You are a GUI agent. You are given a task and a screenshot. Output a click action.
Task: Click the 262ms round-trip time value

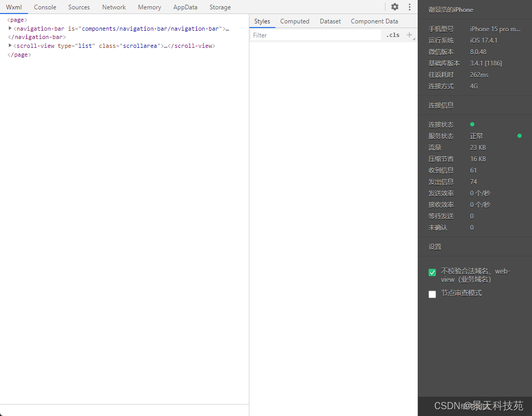coord(479,75)
